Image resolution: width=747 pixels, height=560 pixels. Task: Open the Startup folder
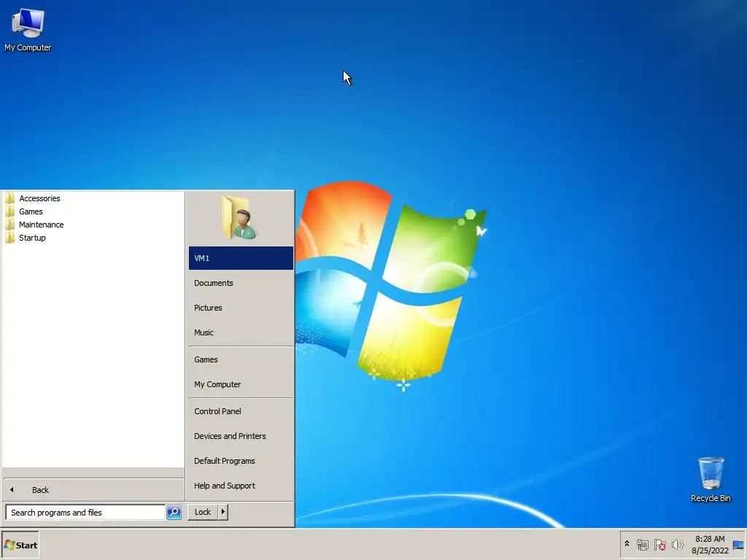tap(32, 238)
